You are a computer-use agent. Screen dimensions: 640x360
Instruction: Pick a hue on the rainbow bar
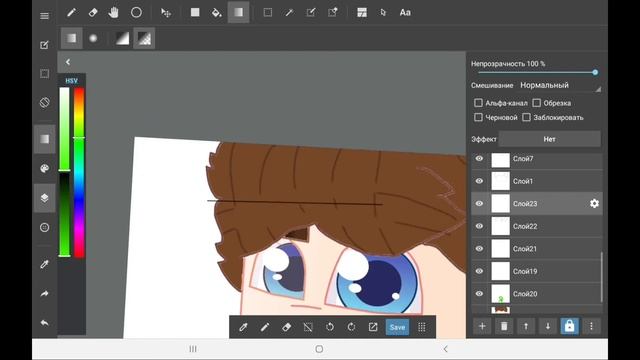point(79,172)
